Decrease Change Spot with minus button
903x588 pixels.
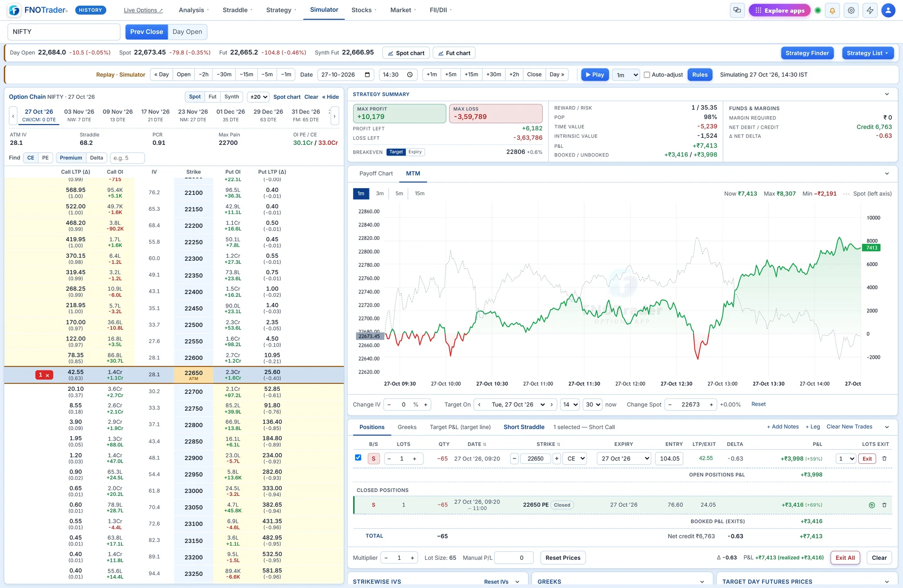(670, 405)
